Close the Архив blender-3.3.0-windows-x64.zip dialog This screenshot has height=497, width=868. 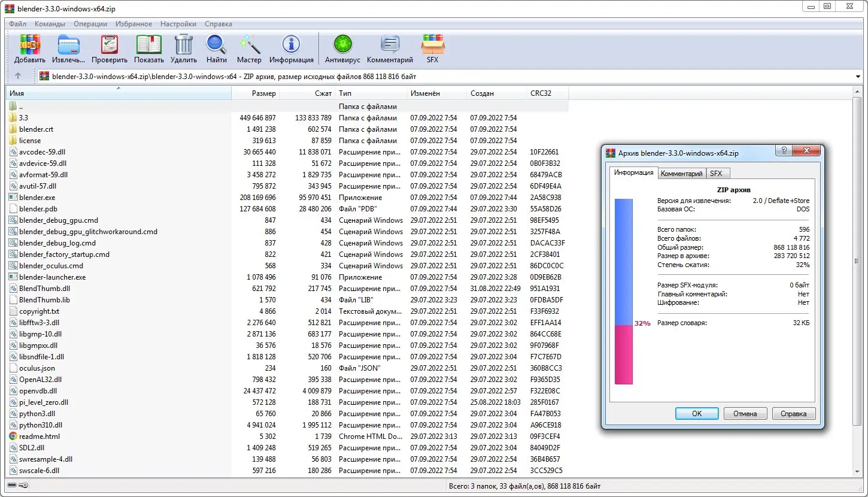(806, 151)
